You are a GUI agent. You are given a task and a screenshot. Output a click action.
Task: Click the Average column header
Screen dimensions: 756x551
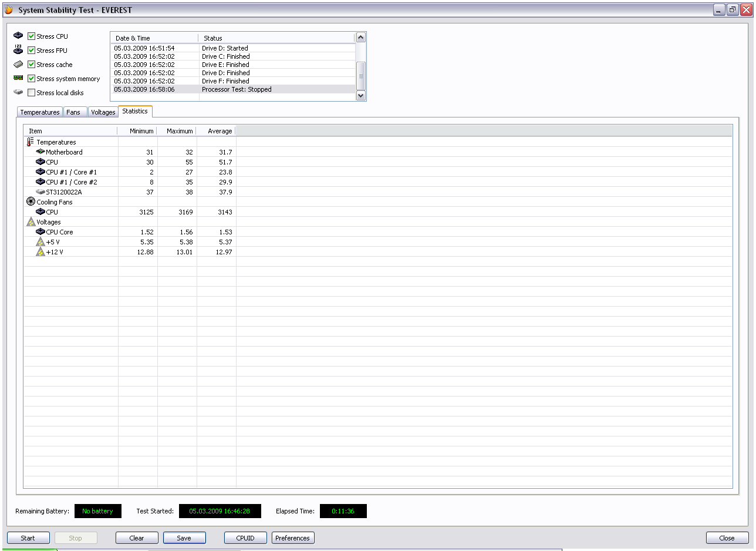tap(216, 131)
